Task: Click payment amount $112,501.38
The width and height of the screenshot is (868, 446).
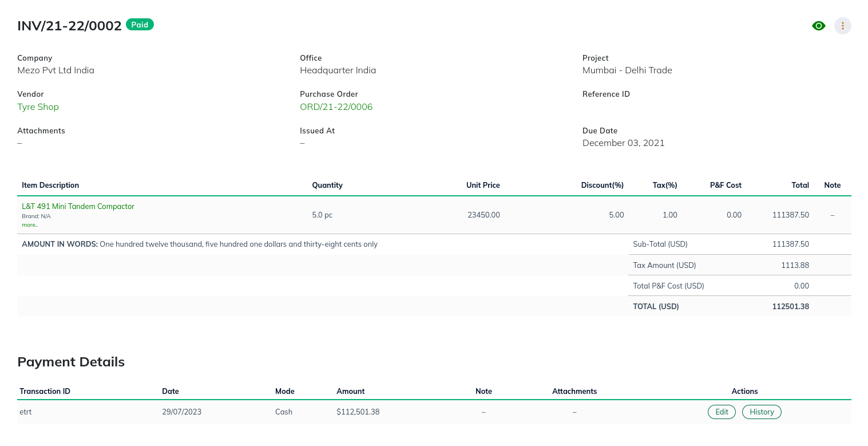Action: (358, 412)
